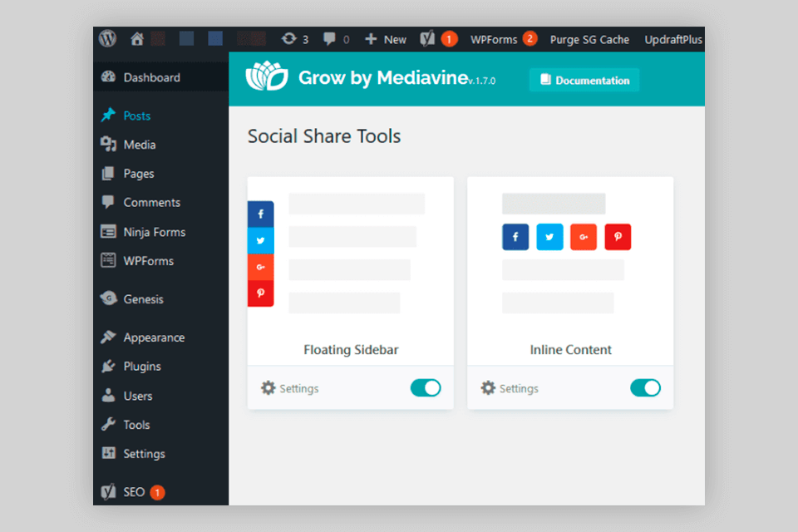Open the Tools menu item
Viewport: 798px width, 532px height.
point(160,425)
